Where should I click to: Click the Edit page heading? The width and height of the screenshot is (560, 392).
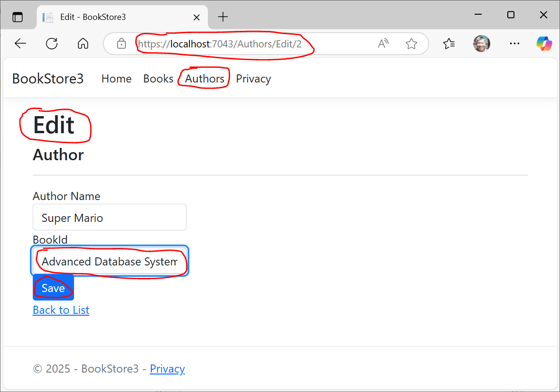point(54,125)
